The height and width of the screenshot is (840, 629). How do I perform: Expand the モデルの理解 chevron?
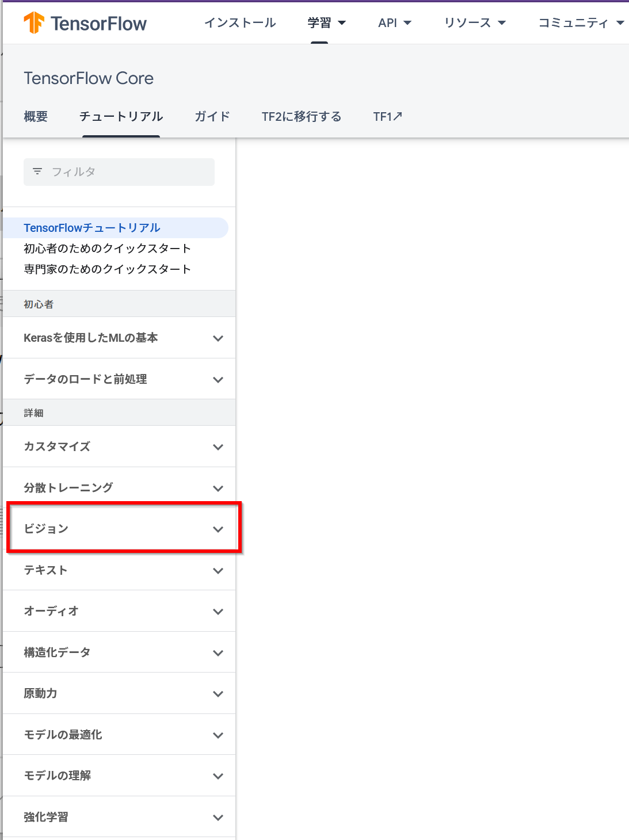[218, 776]
